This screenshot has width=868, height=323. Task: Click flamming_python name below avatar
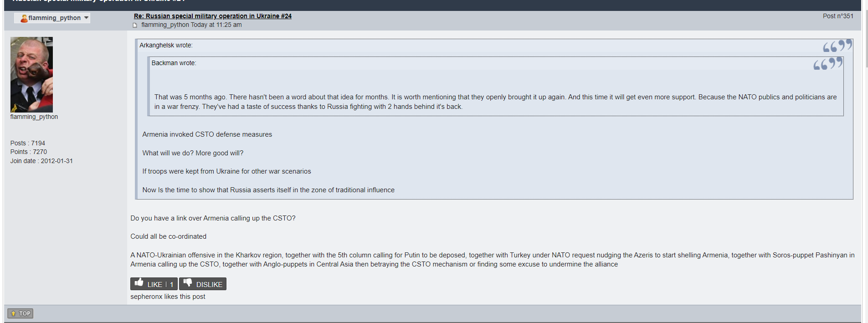coord(34,117)
